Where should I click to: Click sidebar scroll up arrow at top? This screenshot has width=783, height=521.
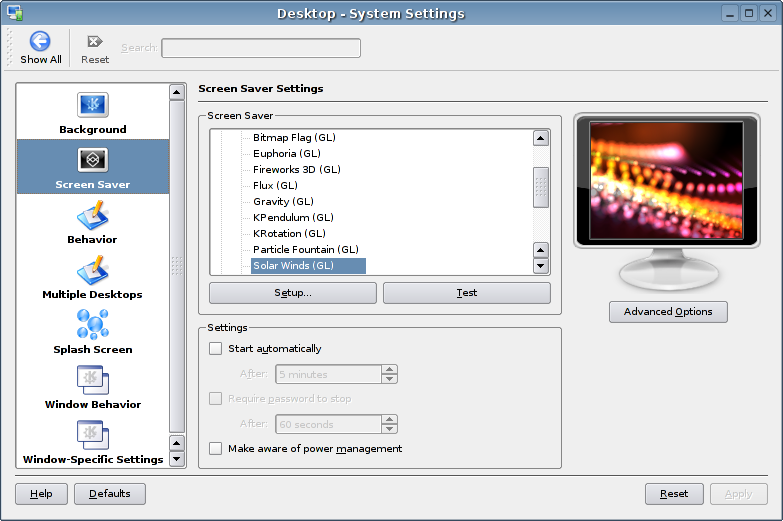pyautogui.click(x=177, y=92)
